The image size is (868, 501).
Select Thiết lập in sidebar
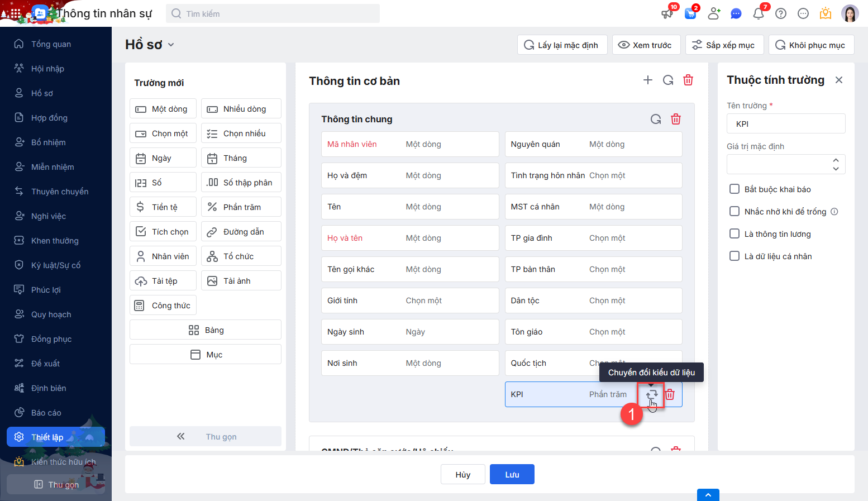click(x=56, y=437)
